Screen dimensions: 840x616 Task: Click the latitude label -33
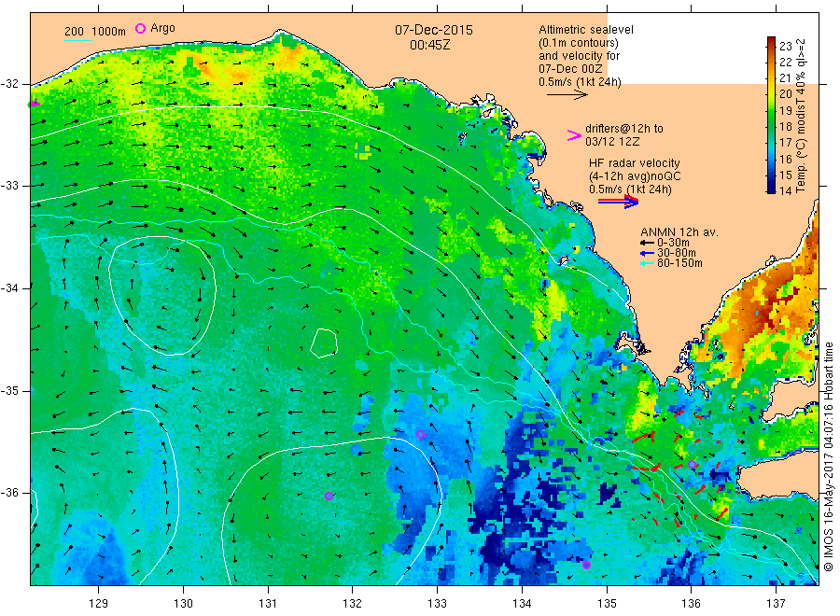(10, 186)
